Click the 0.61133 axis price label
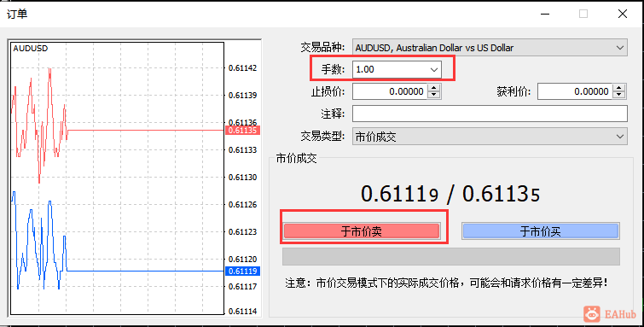The width and height of the screenshot is (644, 327). coord(242,149)
